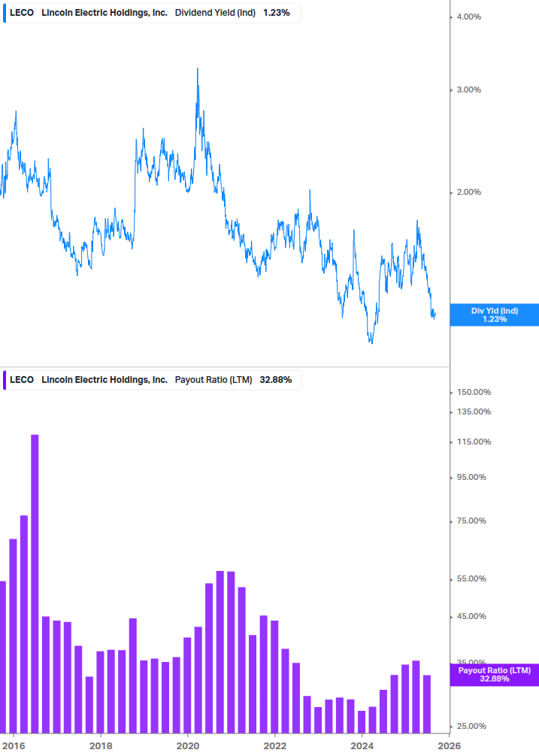Click the 2024 label on the time axis

362,746
